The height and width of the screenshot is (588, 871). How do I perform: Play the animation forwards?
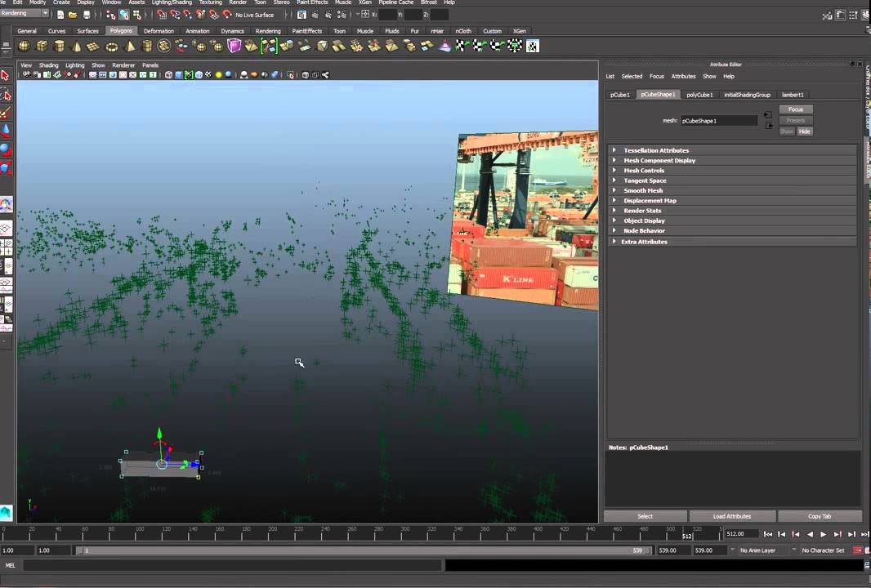[824, 534]
